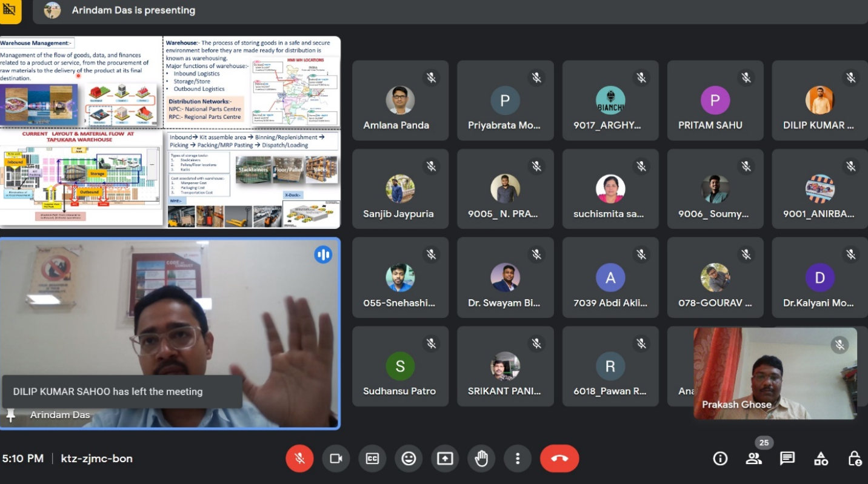Raise your hand in the meeting

pyautogui.click(x=481, y=459)
